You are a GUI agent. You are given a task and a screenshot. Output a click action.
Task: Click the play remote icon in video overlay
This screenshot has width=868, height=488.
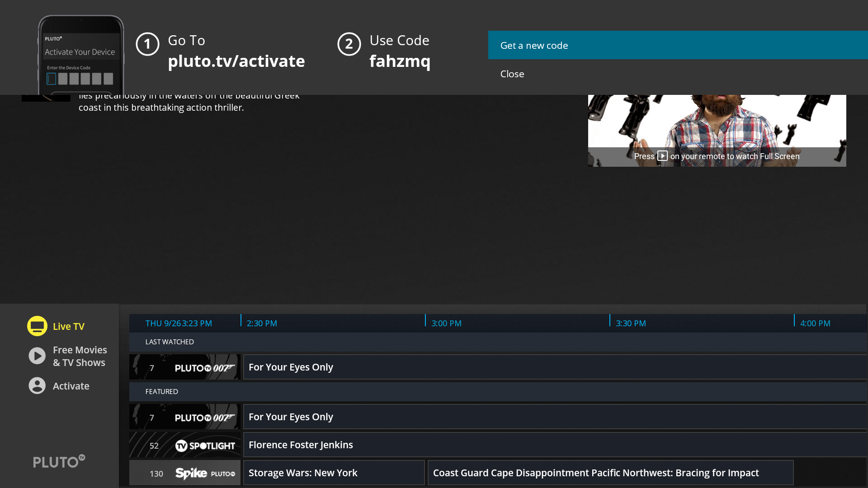[x=662, y=156]
